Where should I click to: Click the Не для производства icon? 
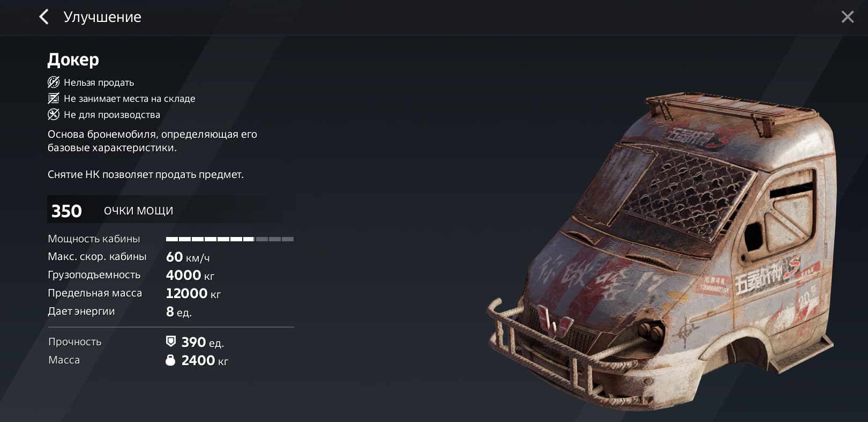pos(54,114)
